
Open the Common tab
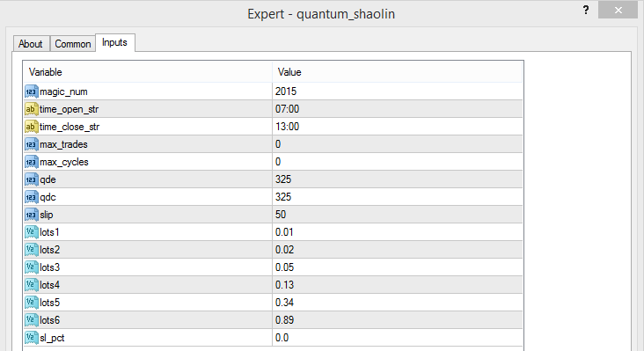(x=73, y=44)
